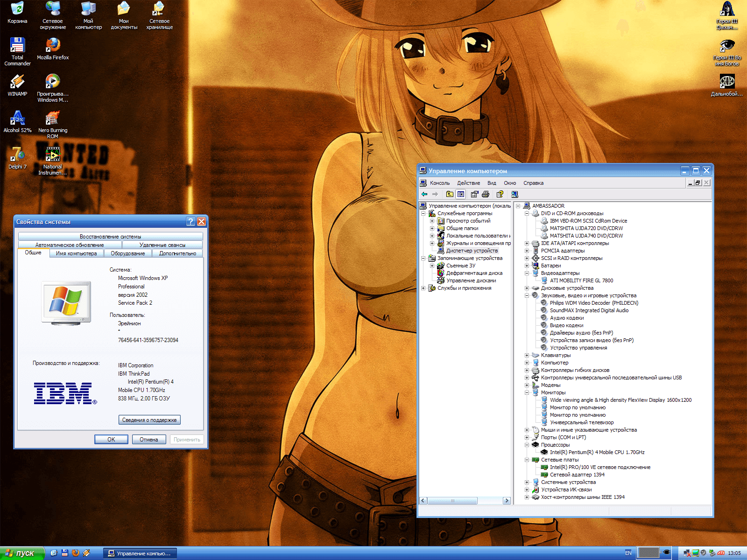Select the Delphi 7 desktop icon
This screenshot has height=560, width=747.
pos(17,158)
